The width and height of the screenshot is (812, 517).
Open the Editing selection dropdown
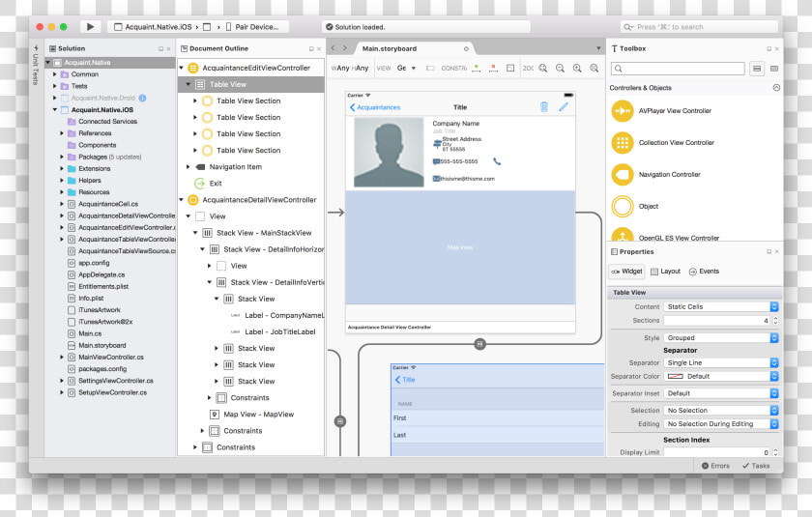(x=721, y=424)
